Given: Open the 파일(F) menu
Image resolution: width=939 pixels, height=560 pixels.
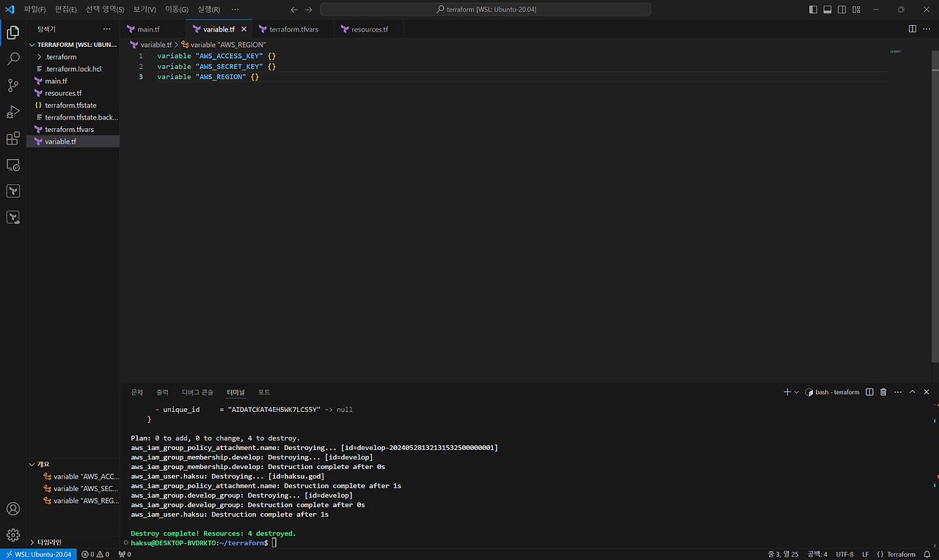Looking at the screenshot, I should coord(34,10).
